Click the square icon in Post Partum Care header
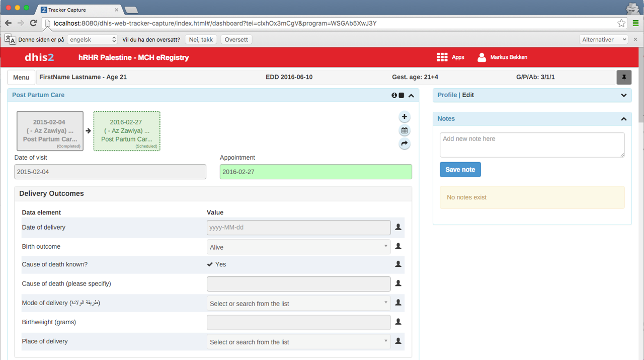Screen dimensions: 644x360 (401, 95)
